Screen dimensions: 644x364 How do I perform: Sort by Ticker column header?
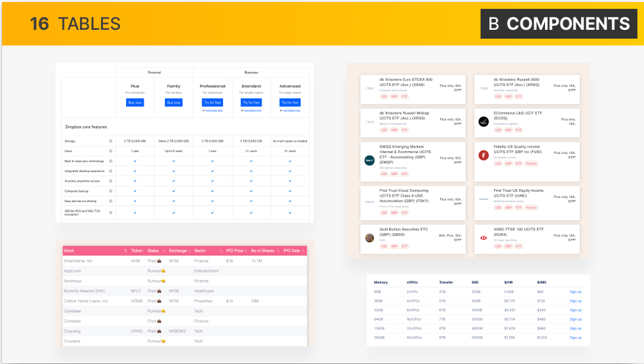[137, 251]
